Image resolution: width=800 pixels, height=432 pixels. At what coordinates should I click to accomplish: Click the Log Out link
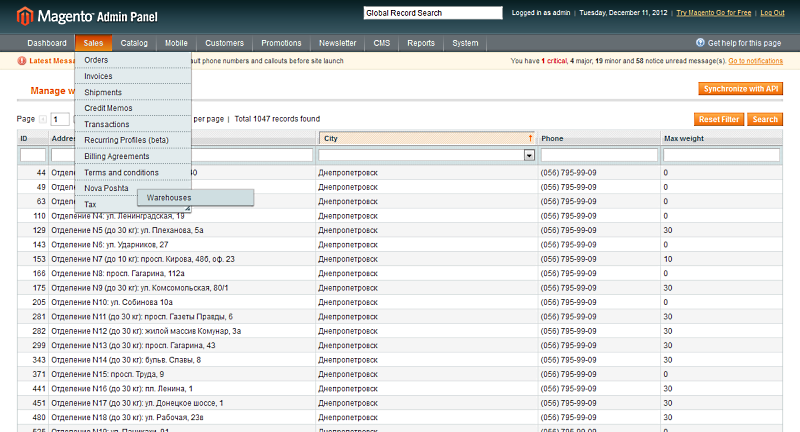tap(772, 13)
